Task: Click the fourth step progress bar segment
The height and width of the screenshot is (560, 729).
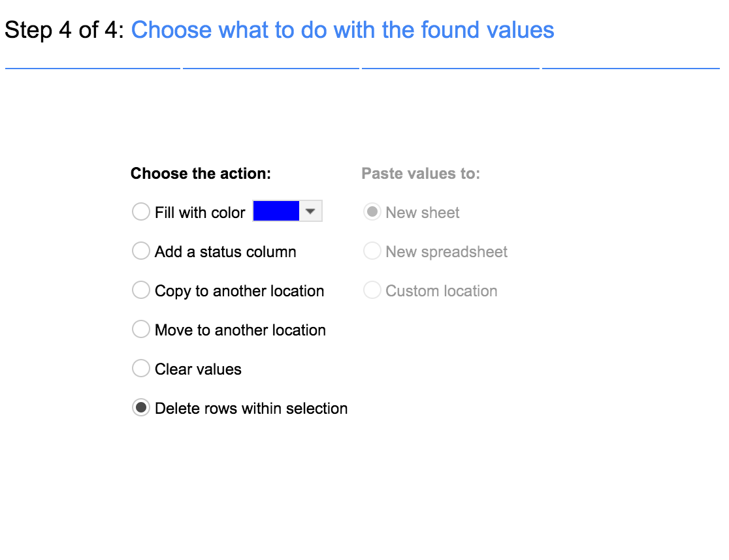Action: 630,67
